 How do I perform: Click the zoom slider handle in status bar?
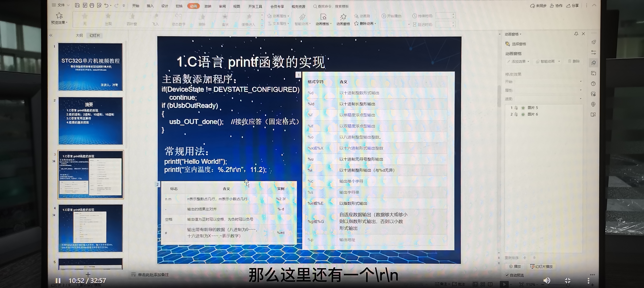point(568,285)
